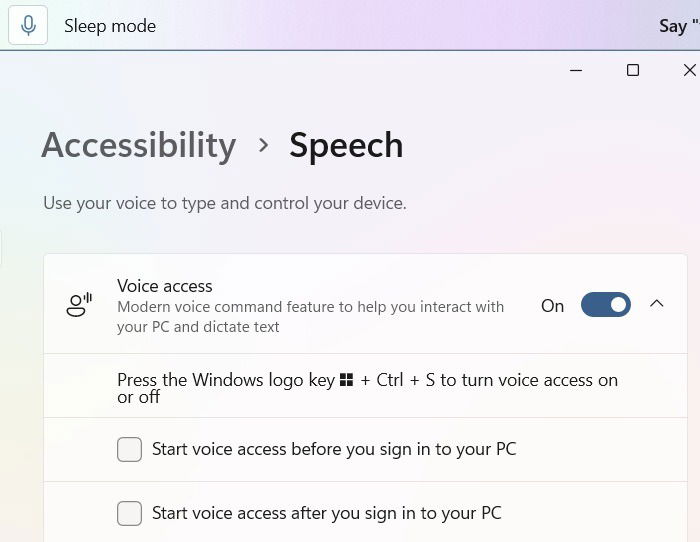The image size is (700, 542).
Task: Click the Voice access setting title
Action: [165, 286]
